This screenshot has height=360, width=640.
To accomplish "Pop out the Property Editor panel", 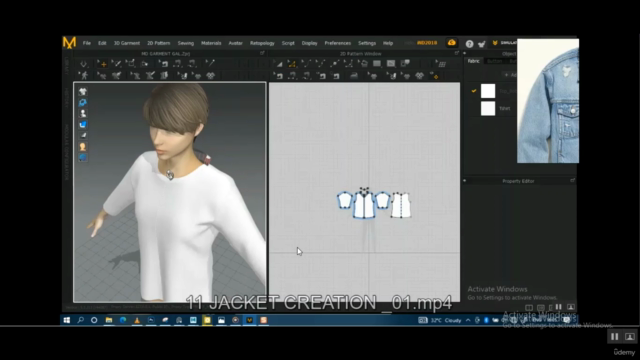I will click(x=572, y=180).
